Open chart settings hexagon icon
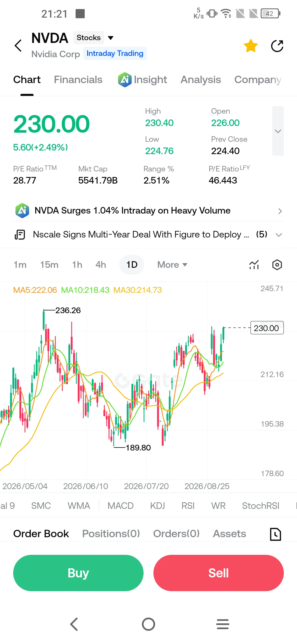The height and width of the screenshot is (644, 297). coord(277,265)
